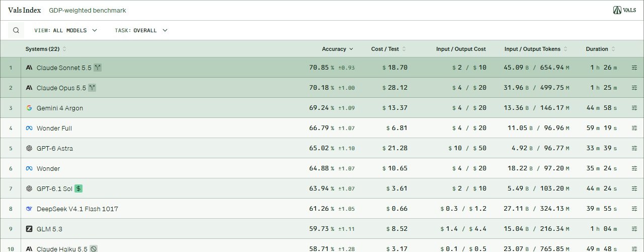
Task: Click the OpenAI logo beside GPT-6.1 Sol
Action: click(x=29, y=188)
